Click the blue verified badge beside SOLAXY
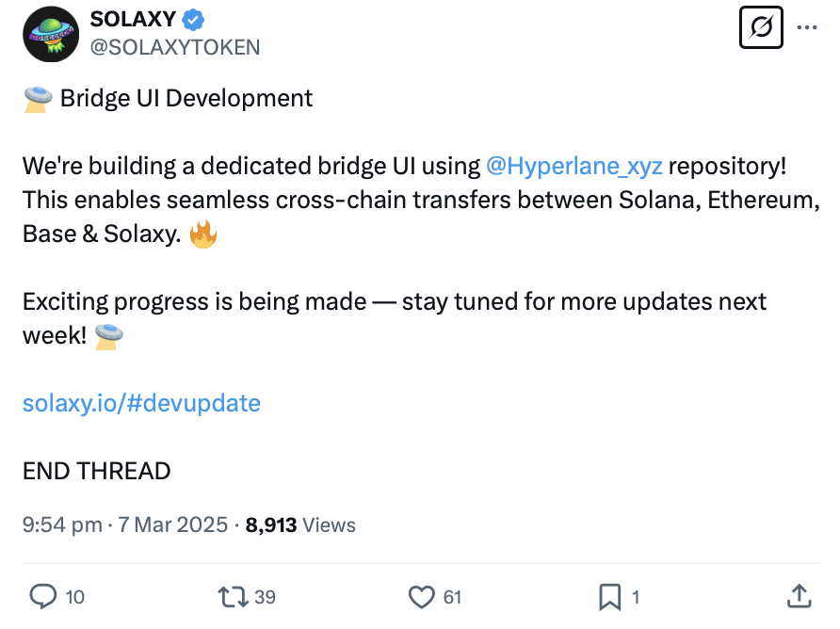 point(192,18)
